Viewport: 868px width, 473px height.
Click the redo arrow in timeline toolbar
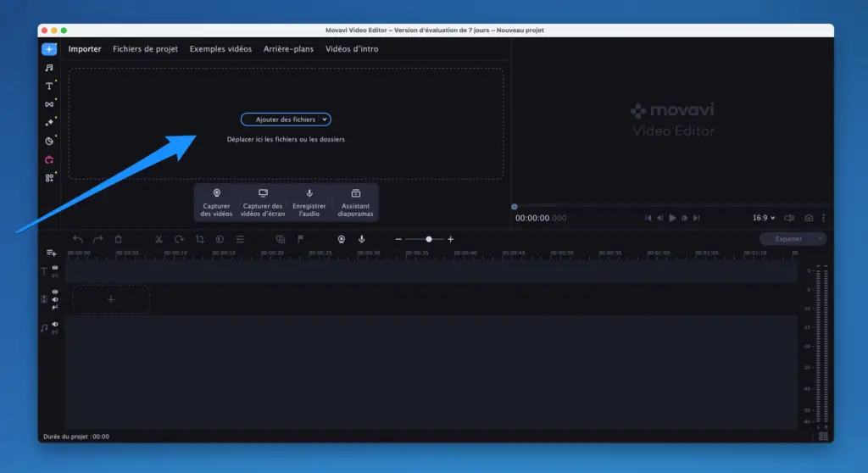98,239
